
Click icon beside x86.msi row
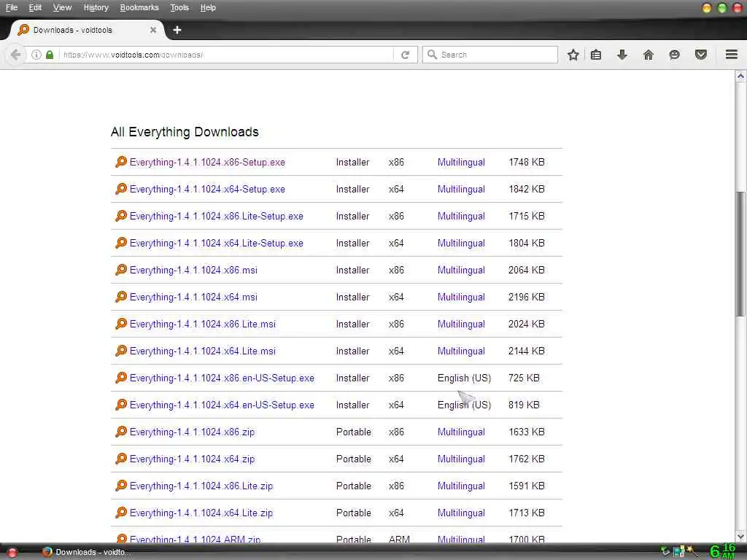point(121,270)
